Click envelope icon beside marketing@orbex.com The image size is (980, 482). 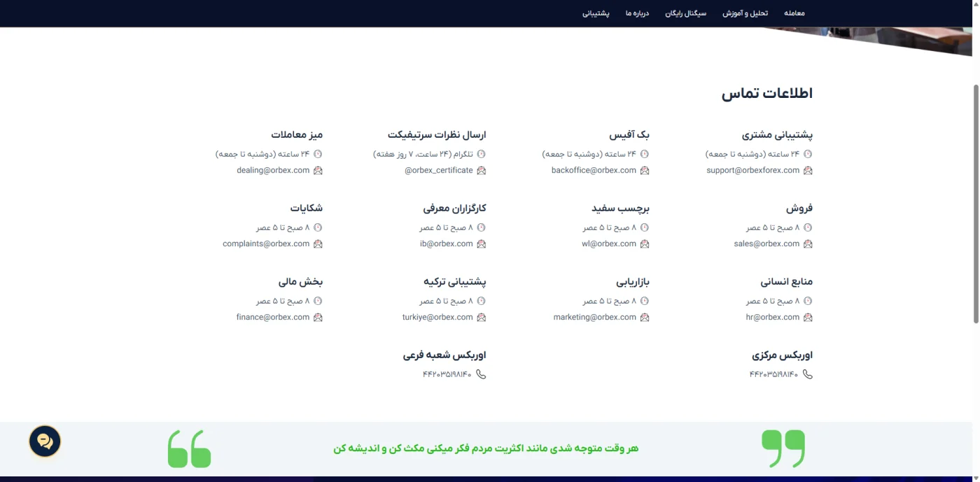point(645,318)
